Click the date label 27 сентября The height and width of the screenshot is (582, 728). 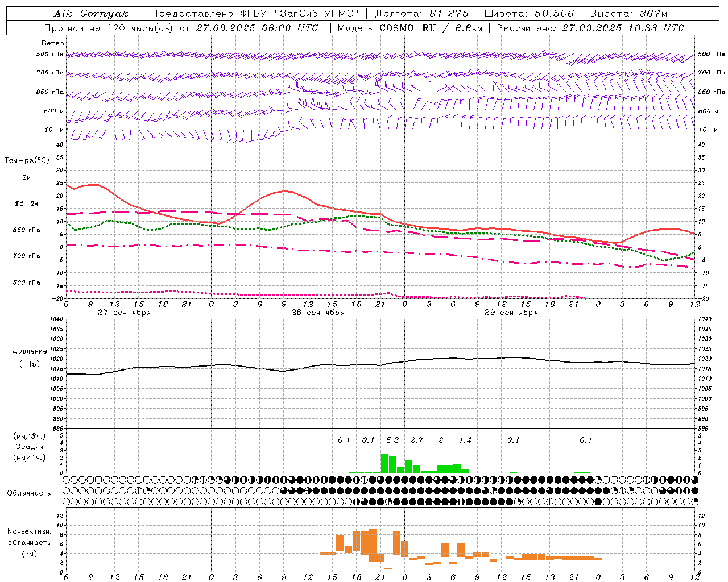pos(125,313)
